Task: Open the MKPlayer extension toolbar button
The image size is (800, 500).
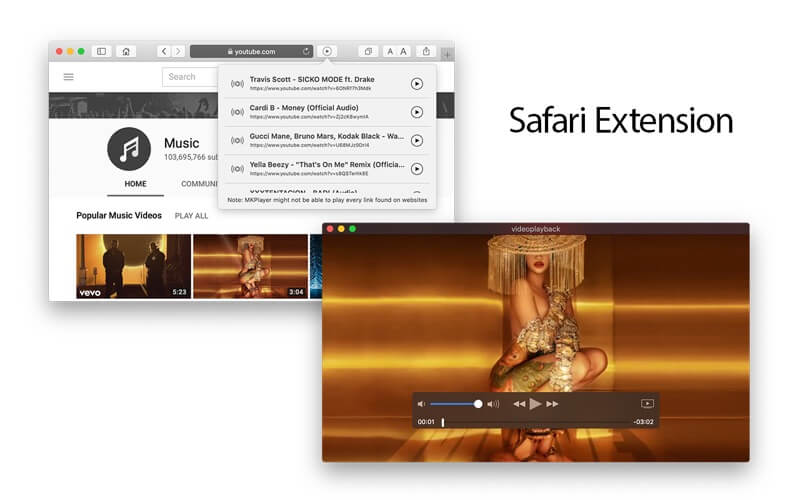Action: 327,52
